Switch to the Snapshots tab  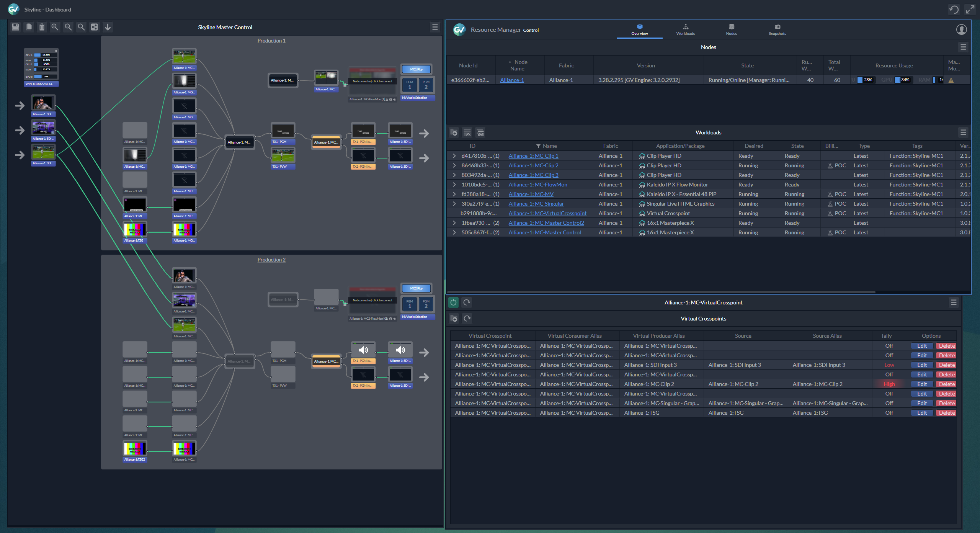[777, 30]
